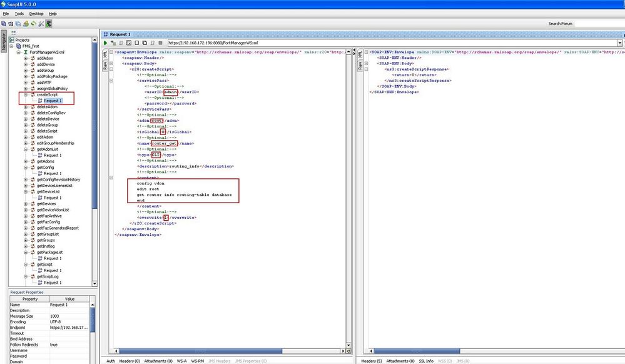The height and width of the screenshot is (364, 625).
Task: Open the Tools menu
Action: [x=19, y=13]
